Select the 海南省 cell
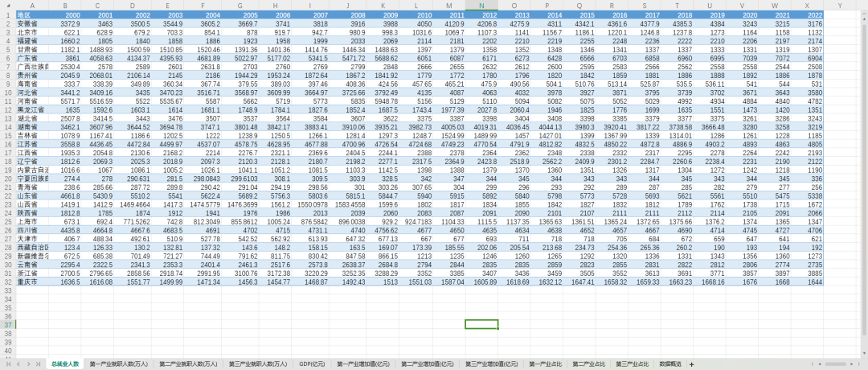The width and height of the screenshot is (868, 370). pyautogui.click(x=31, y=84)
